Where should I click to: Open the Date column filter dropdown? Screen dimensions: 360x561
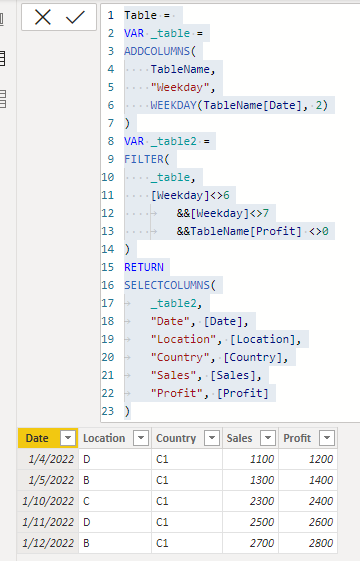68,438
